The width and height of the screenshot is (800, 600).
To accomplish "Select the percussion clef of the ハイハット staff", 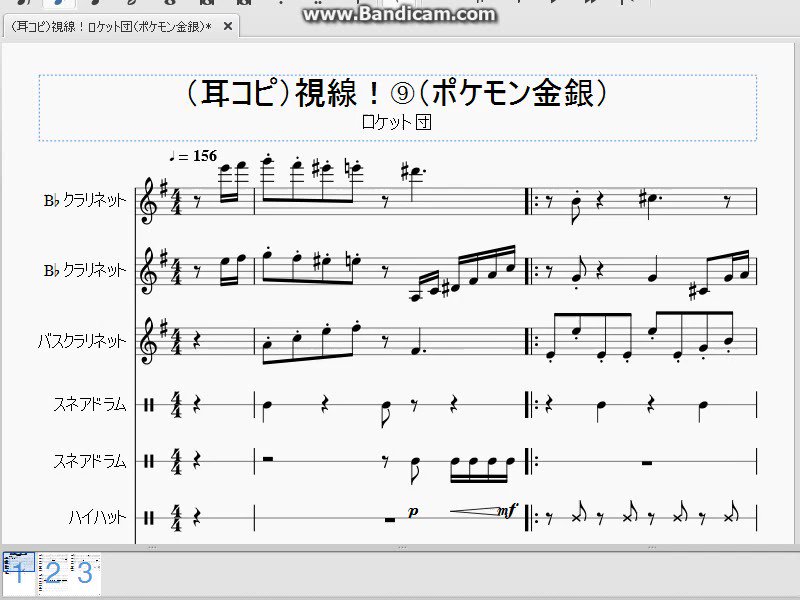I will coord(148,518).
